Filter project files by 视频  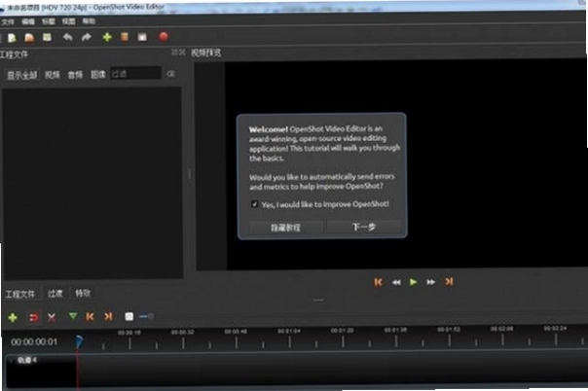point(53,75)
